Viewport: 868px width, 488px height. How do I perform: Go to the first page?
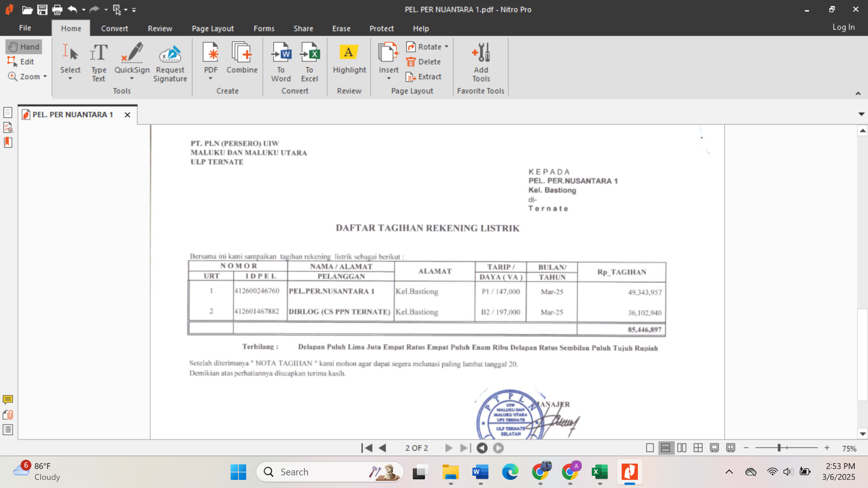pos(367,448)
